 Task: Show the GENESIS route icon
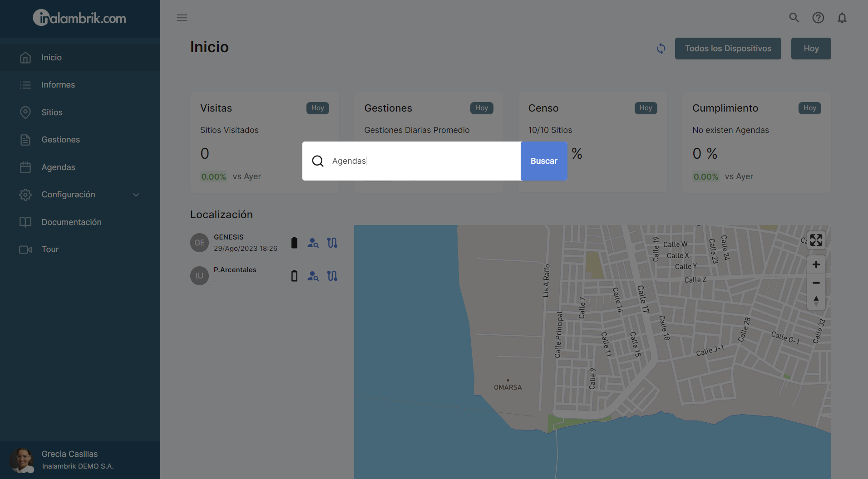coord(332,243)
